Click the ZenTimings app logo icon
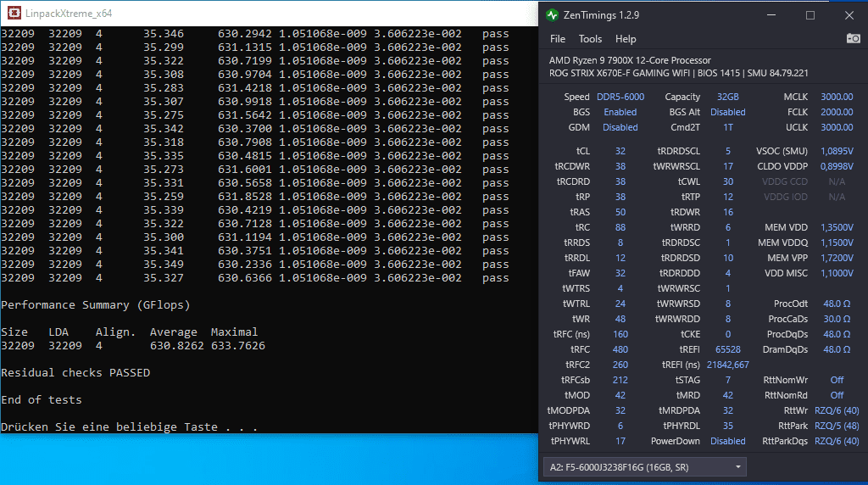 (x=552, y=15)
